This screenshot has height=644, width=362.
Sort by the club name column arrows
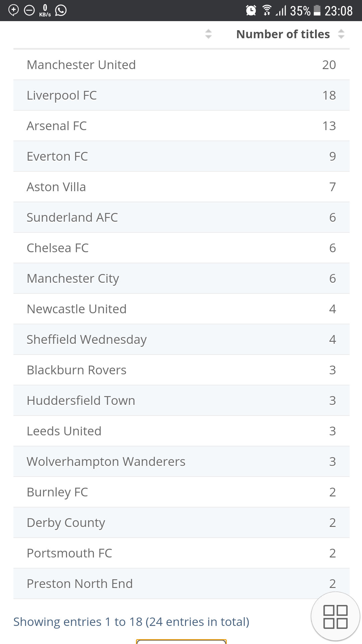pyautogui.click(x=208, y=34)
